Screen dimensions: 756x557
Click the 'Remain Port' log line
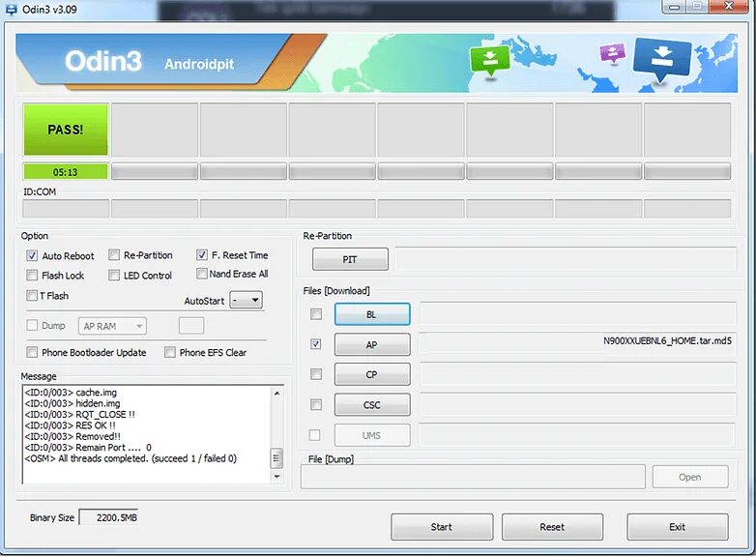[x=88, y=448]
